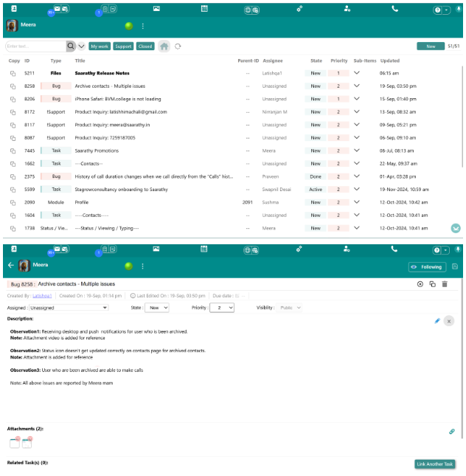Click the delete trash icon for Bug 8258

[445, 284]
